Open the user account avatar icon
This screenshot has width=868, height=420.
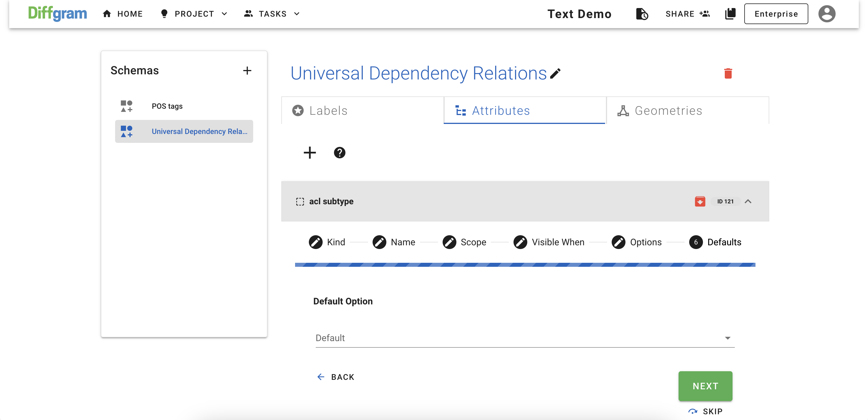point(827,14)
